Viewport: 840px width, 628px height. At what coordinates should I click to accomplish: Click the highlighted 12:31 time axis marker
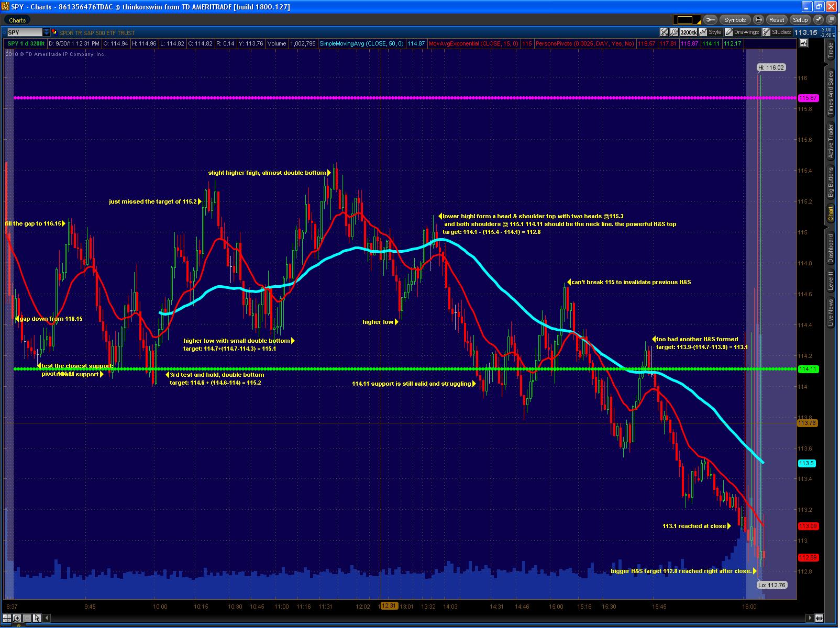[x=389, y=605]
